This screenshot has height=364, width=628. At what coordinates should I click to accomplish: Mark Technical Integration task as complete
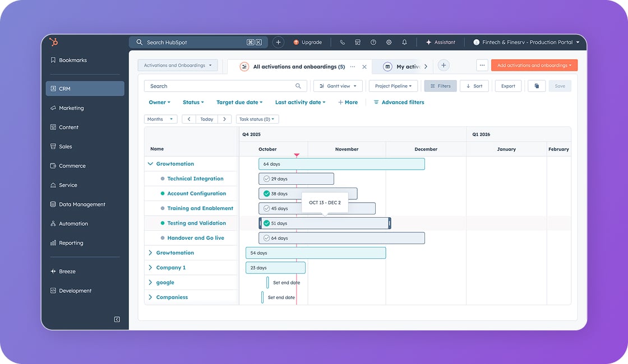266,179
